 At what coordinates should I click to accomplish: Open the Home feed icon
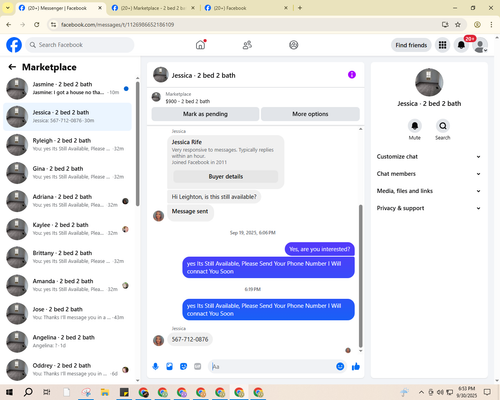(201, 45)
